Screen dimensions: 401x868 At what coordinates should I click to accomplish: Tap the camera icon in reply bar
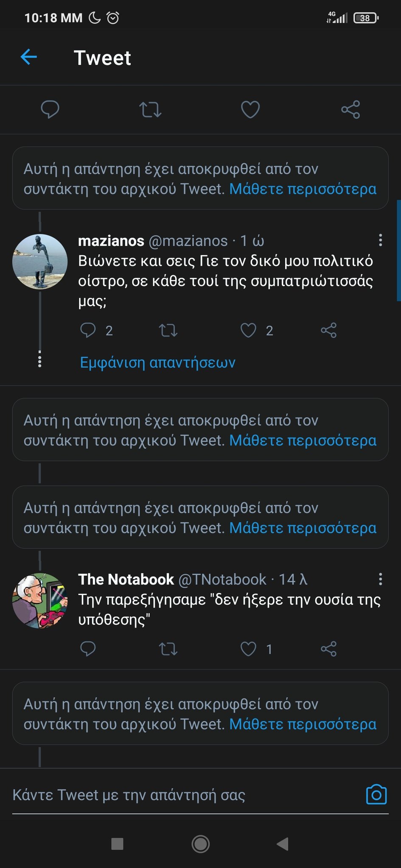point(376,795)
